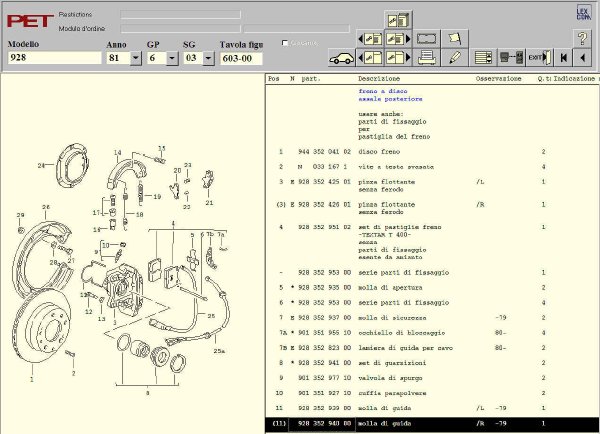Open the parts order list icon
Screen dimensions: 600x434
click(x=483, y=58)
